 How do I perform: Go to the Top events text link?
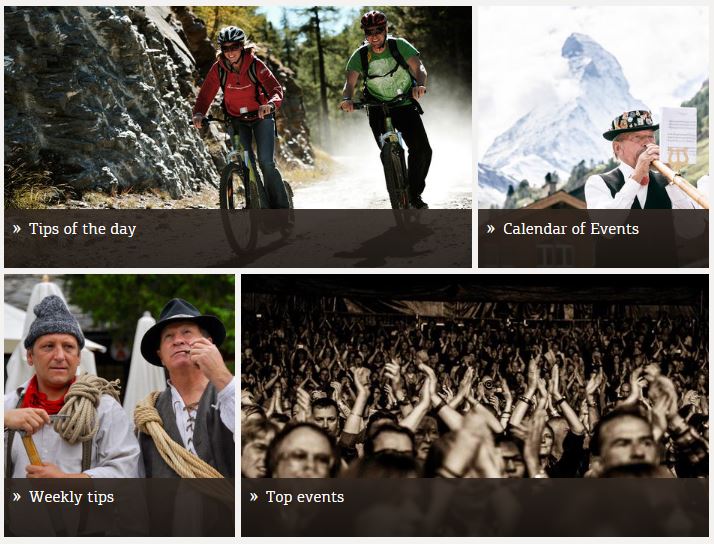pyautogui.click(x=305, y=497)
